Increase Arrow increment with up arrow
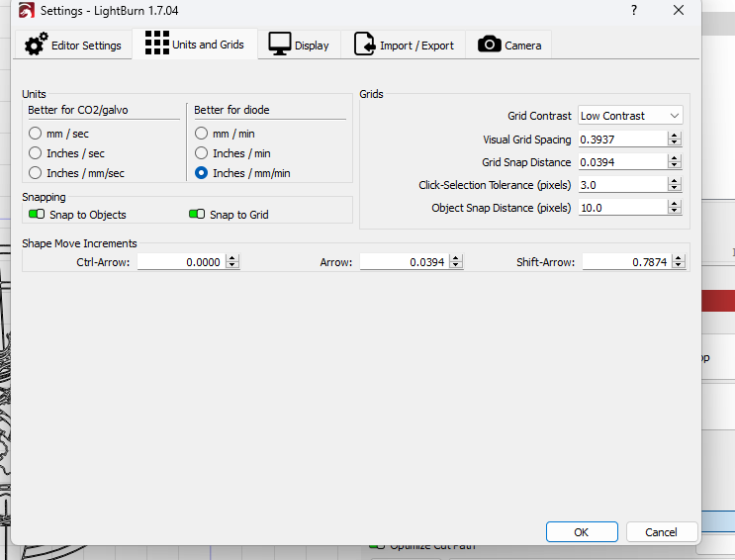The width and height of the screenshot is (735, 560). (x=456, y=258)
